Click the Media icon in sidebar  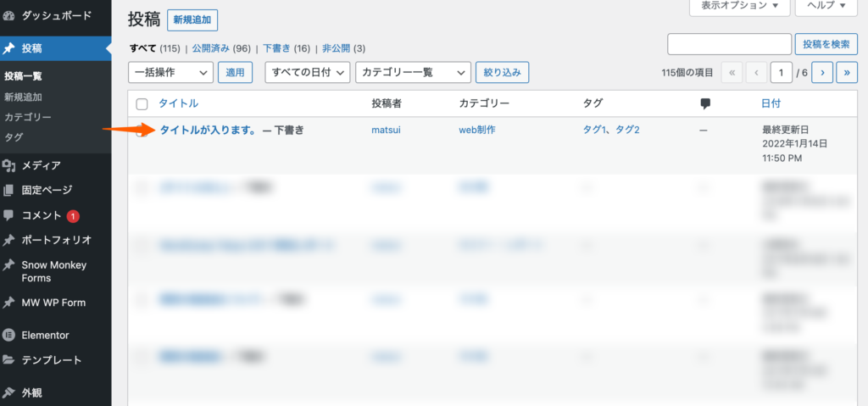pos(9,165)
